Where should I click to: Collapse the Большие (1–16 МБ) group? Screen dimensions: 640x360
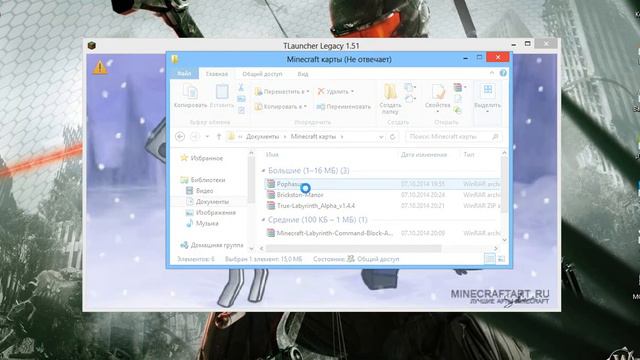[x=263, y=171]
